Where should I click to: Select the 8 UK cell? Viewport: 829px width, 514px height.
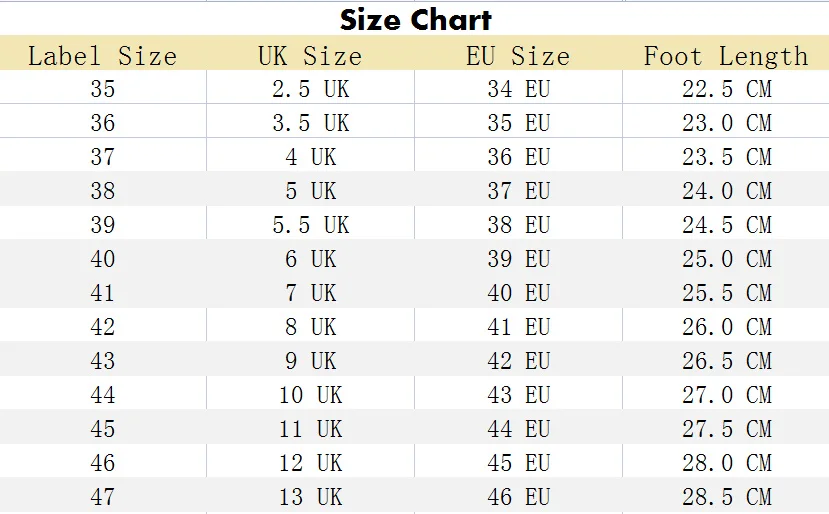pos(310,327)
